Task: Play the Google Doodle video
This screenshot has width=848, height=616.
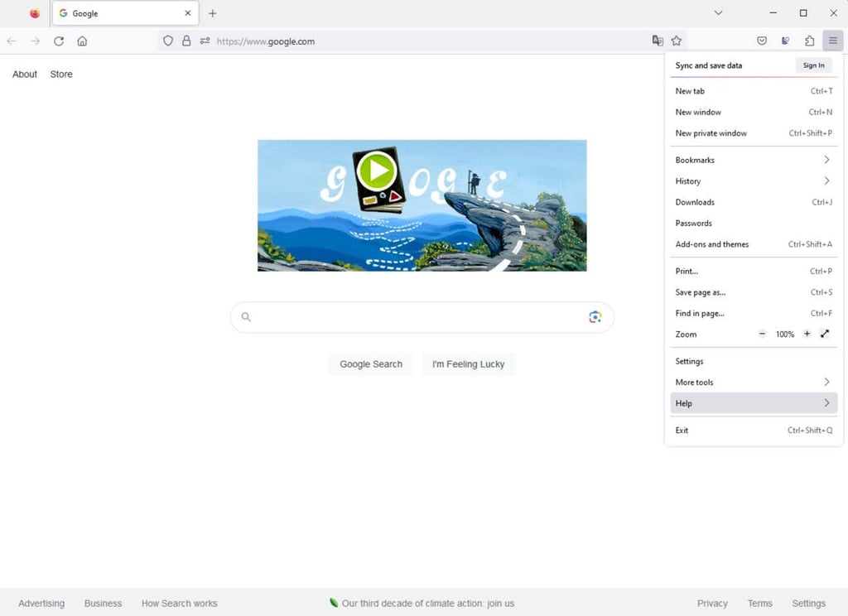Action: coord(377,171)
